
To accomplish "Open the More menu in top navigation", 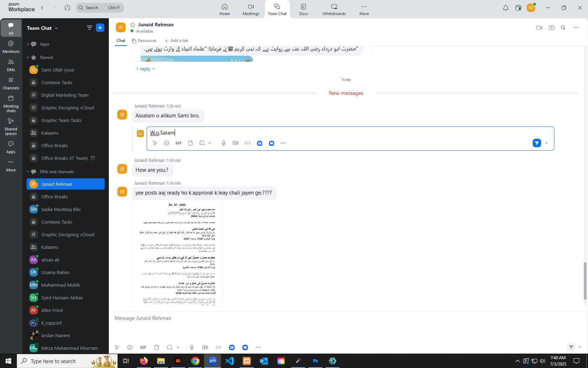I will 364,9.
